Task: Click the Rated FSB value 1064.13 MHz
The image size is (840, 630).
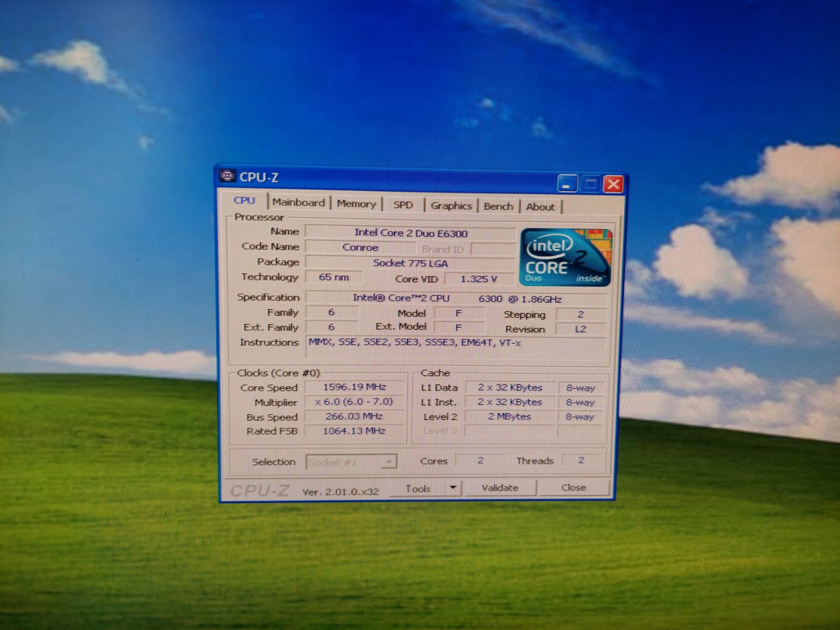Action: point(354,430)
